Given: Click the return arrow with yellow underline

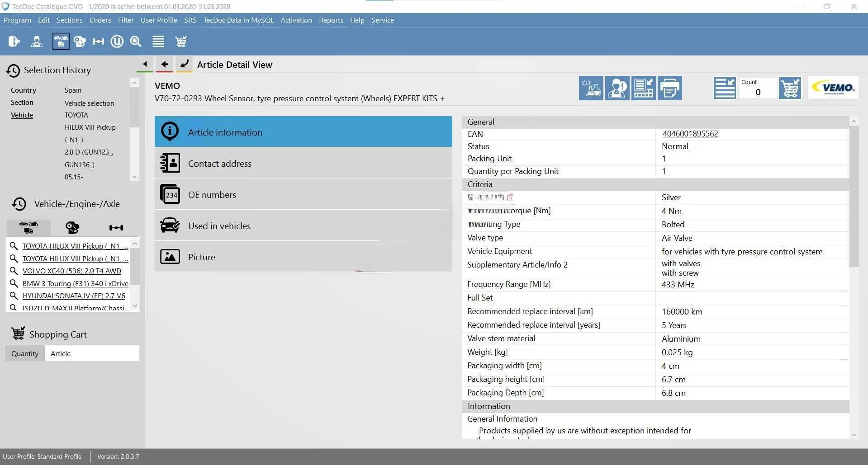Looking at the screenshot, I should click(x=184, y=64).
